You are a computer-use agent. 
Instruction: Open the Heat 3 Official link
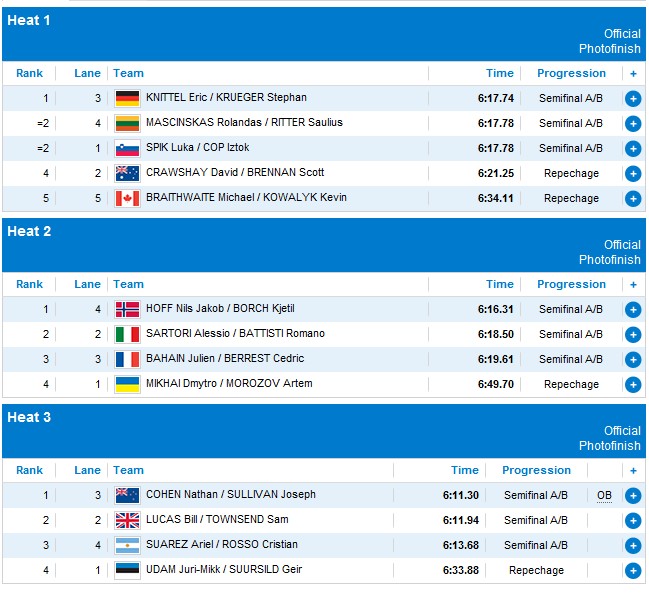[x=622, y=431]
